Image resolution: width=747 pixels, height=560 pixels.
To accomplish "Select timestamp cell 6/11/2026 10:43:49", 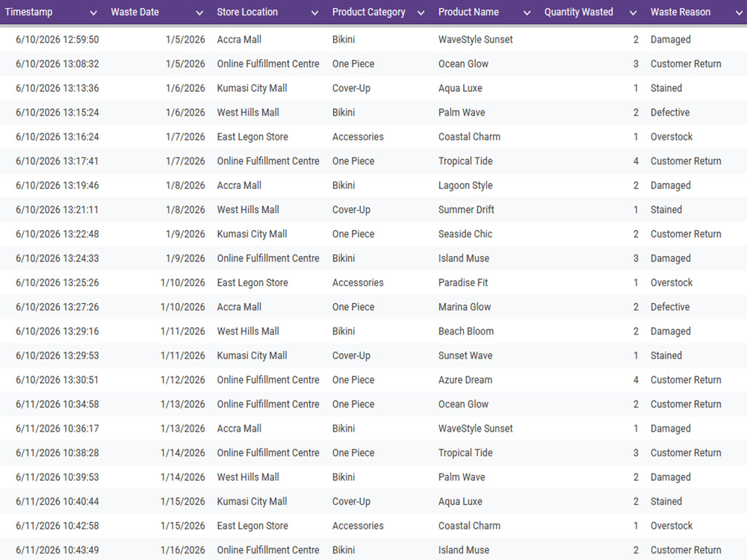I will [58, 550].
